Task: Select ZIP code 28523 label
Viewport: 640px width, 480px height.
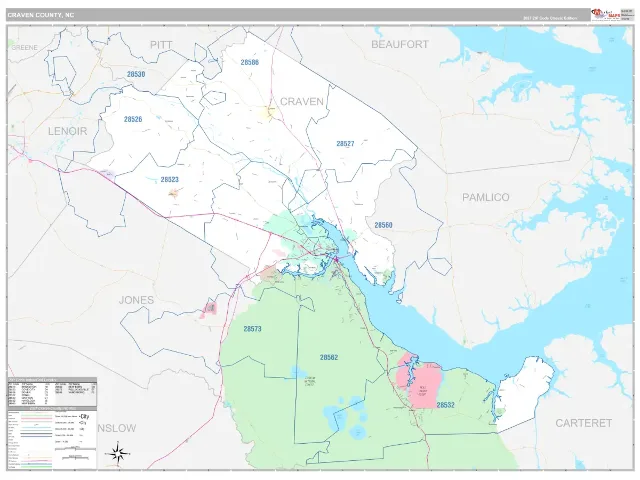Action: click(169, 180)
